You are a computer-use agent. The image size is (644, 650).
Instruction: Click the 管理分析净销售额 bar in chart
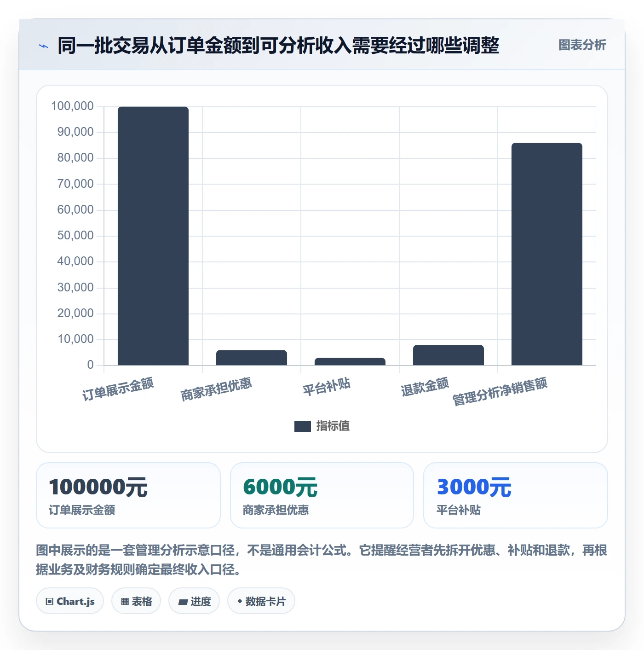(547, 254)
